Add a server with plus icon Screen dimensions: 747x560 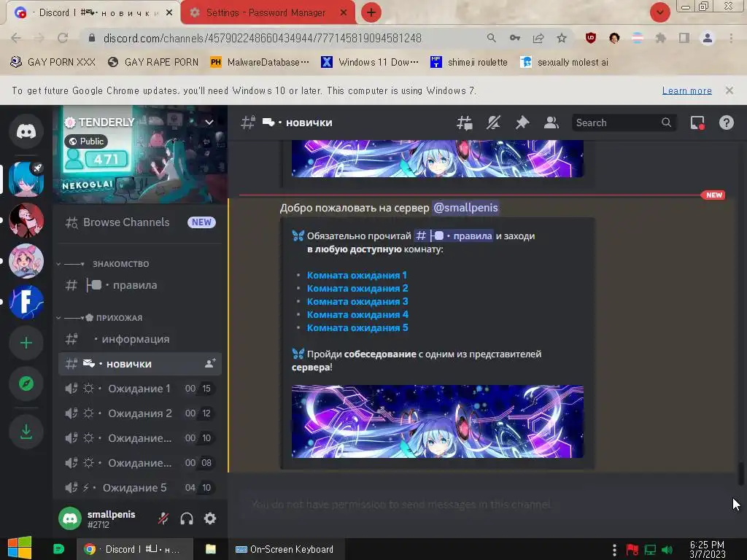(x=26, y=343)
